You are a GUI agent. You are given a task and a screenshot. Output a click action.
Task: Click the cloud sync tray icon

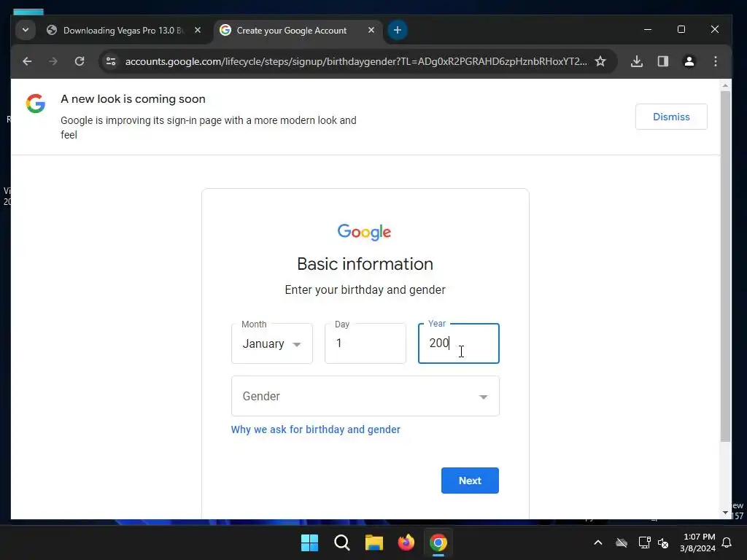coord(622,542)
